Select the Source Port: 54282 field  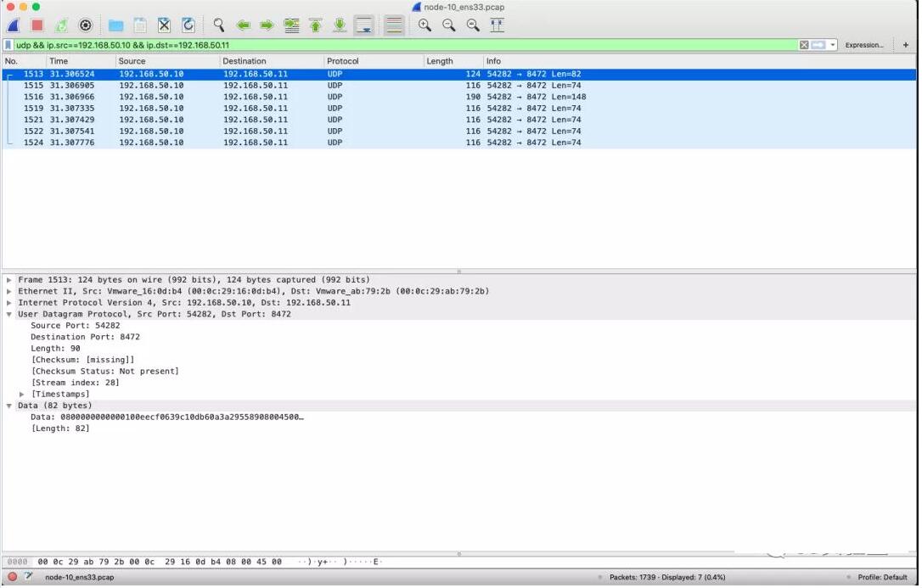point(76,326)
